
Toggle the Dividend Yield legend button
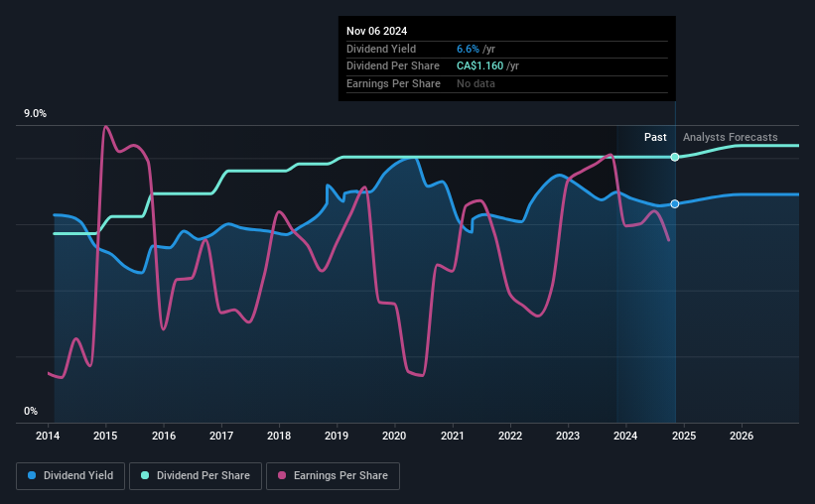[x=70, y=476]
